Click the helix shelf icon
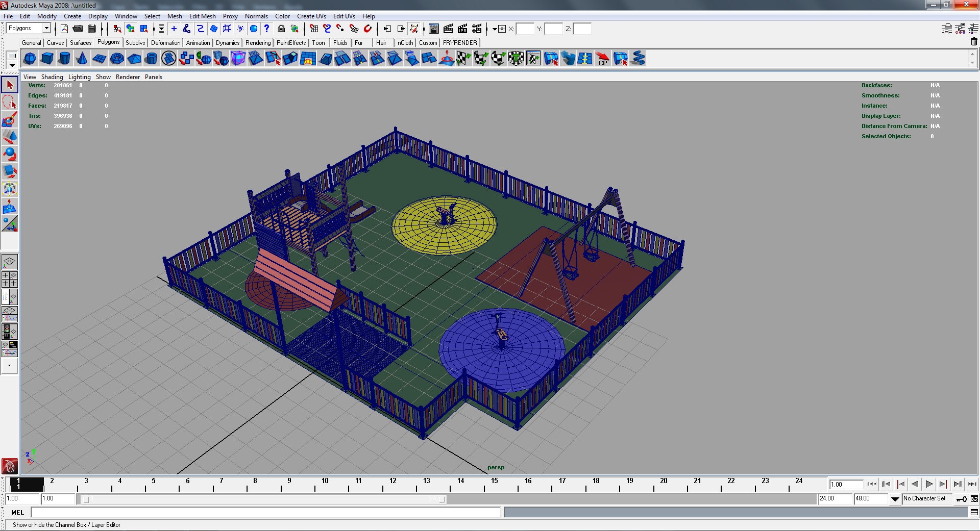This screenshot has width=980, height=531. (x=638, y=59)
